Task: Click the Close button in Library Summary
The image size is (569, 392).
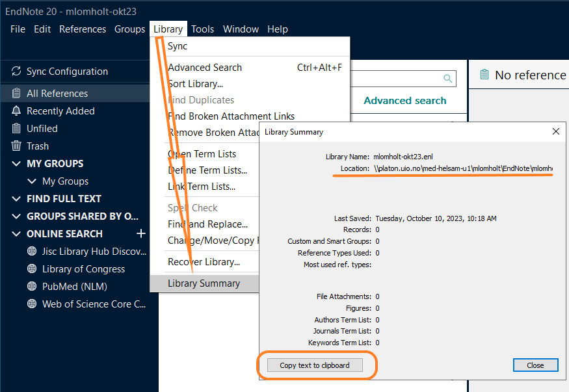Action: [x=535, y=365]
